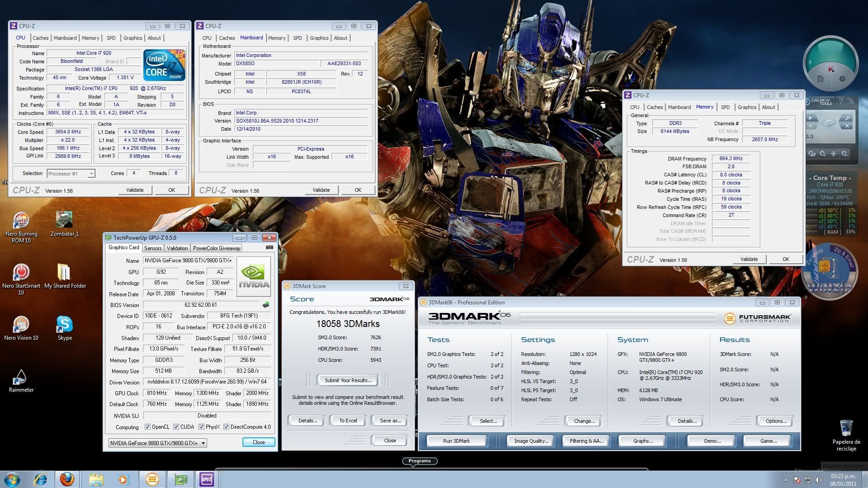The width and height of the screenshot is (868, 488).
Task: Open the Windows Start button
Action: (12, 479)
